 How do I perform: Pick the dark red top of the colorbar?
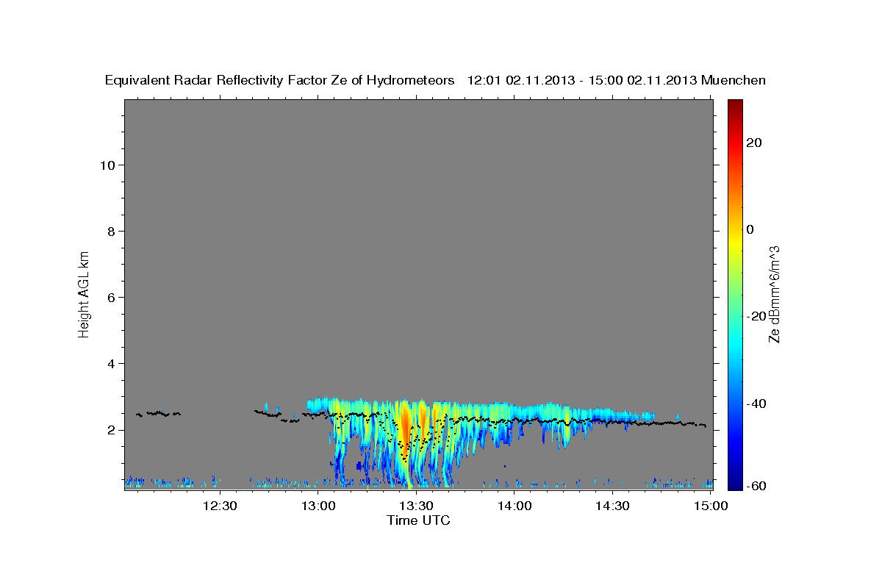735,104
